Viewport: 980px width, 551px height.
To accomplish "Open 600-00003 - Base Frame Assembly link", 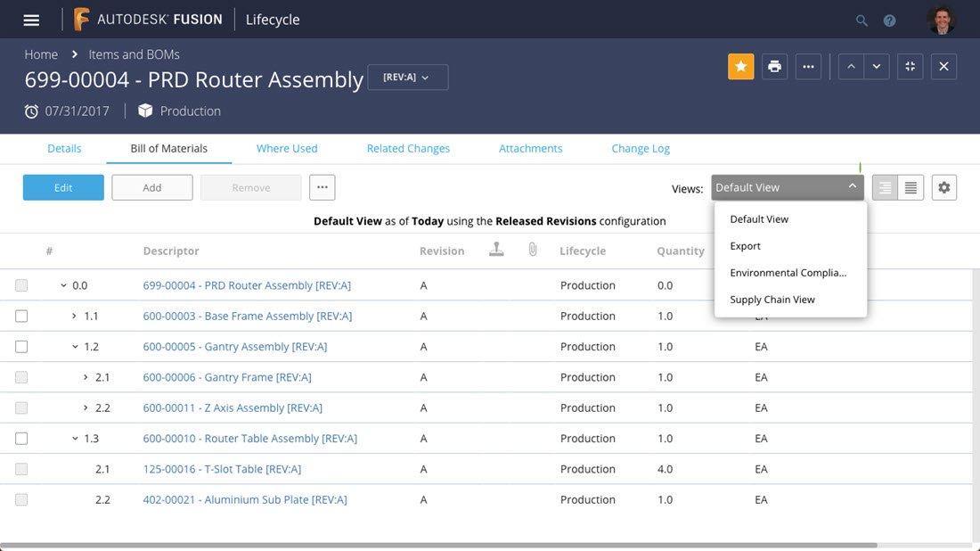I will coord(248,316).
